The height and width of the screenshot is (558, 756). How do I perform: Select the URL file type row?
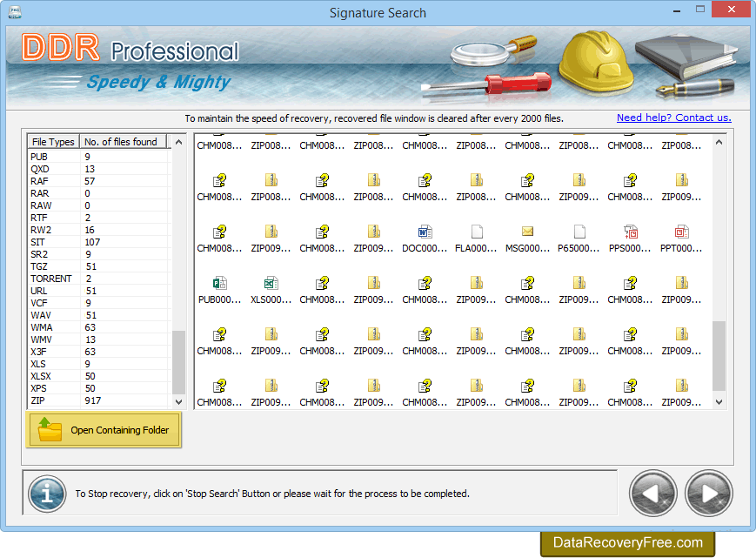(99, 291)
